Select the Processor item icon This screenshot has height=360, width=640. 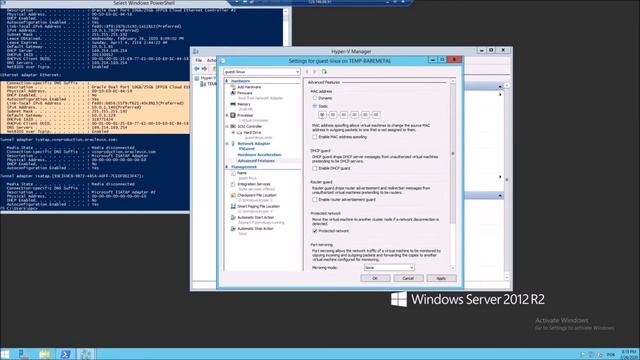(x=233, y=116)
